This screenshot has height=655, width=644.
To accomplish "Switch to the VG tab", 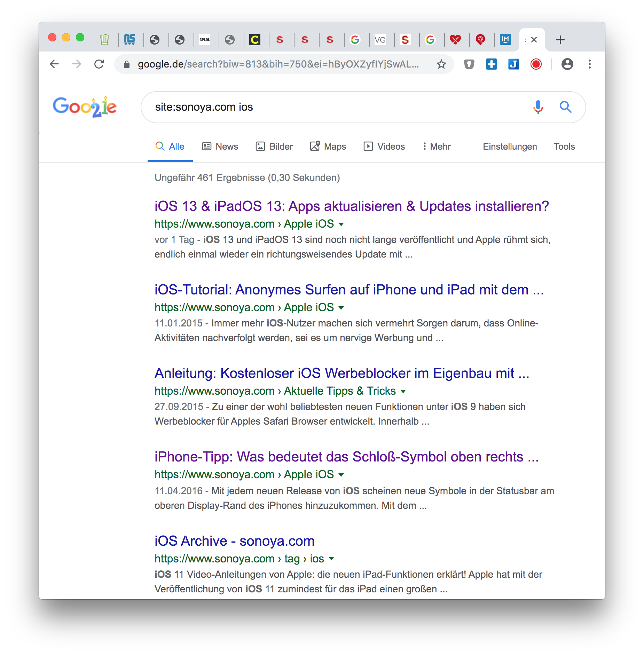I will click(x=380, y=40).
